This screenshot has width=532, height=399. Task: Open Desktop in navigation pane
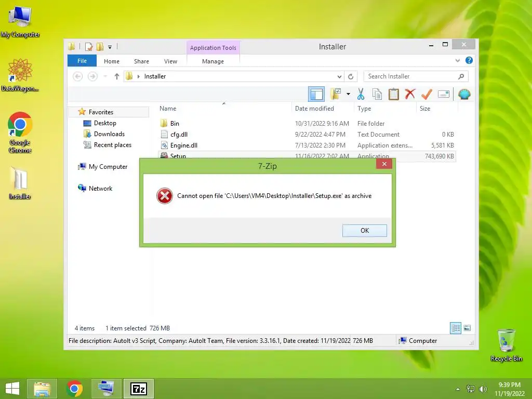coord(105,123)
